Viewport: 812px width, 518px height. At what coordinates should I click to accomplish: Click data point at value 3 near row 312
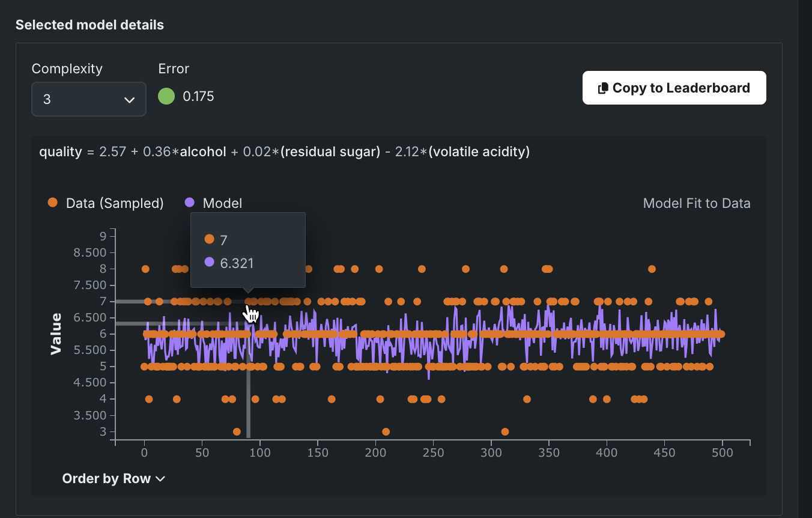pos(505,431)
